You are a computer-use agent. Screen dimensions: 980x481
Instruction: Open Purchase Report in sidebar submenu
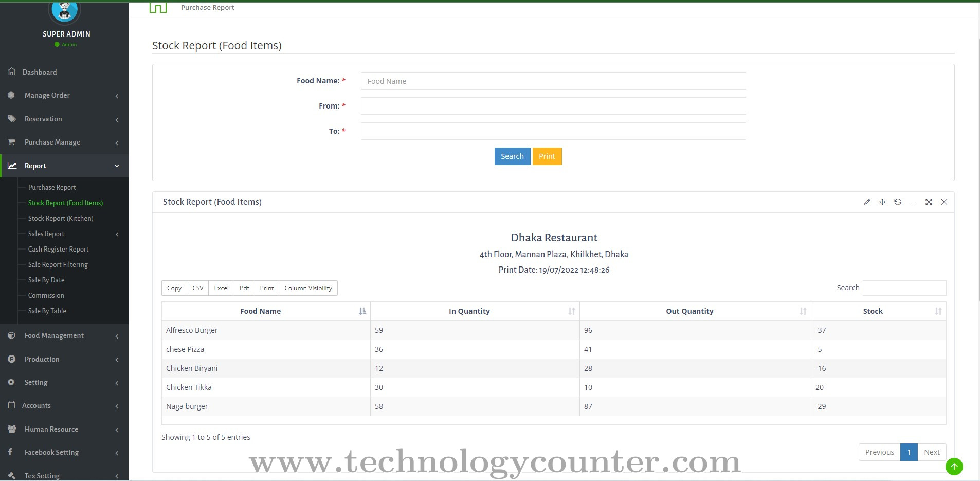click(x=52, y=187)
